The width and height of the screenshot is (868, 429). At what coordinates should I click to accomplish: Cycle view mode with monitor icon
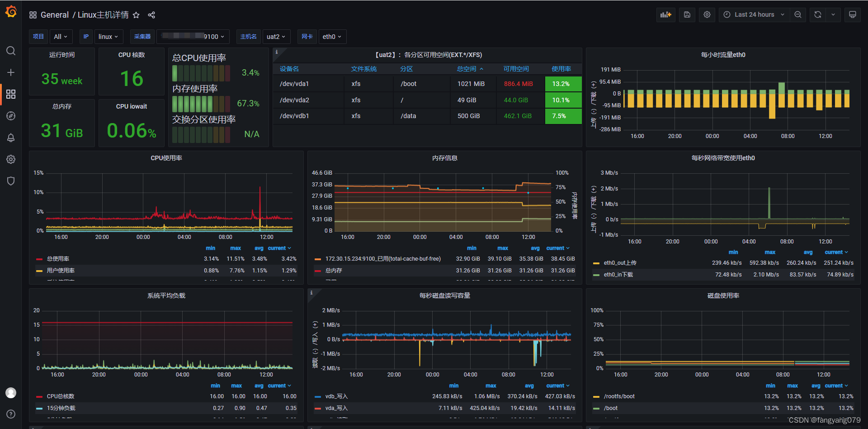pos(853,14)
